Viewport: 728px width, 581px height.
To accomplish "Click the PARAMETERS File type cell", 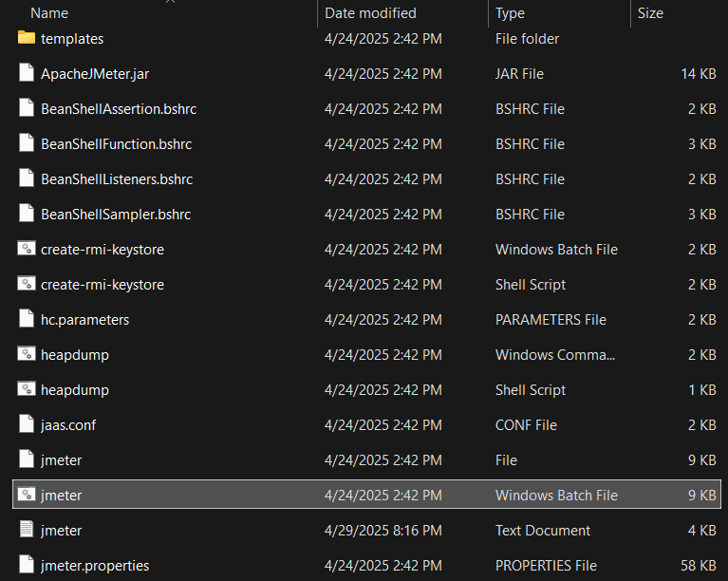I will (551, 320).
